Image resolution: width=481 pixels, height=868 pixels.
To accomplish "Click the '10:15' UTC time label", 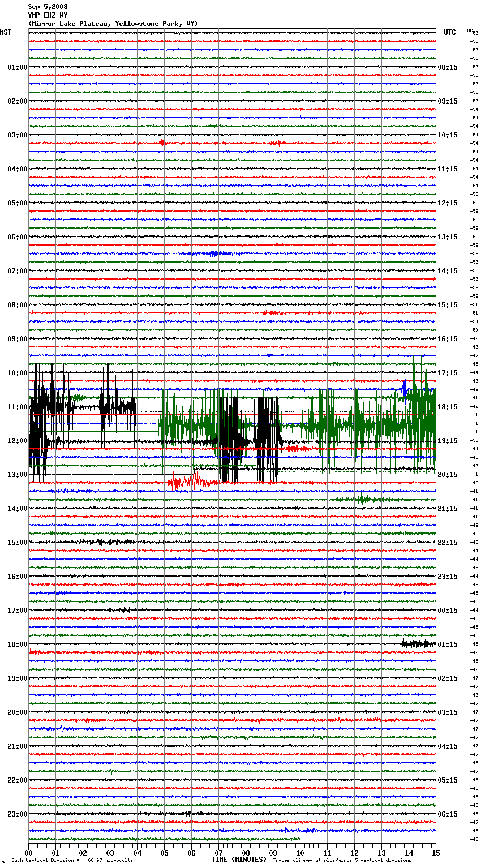I will coord(448,135).
